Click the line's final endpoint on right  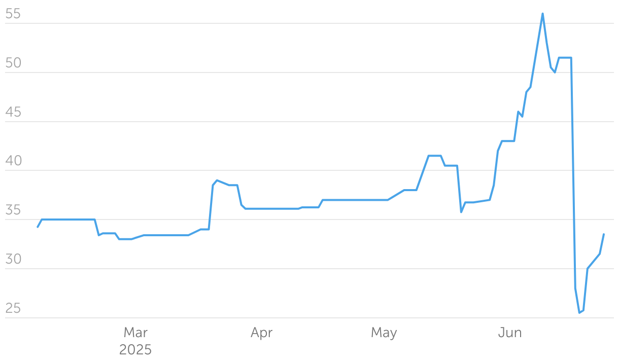[x=604, y=234]
